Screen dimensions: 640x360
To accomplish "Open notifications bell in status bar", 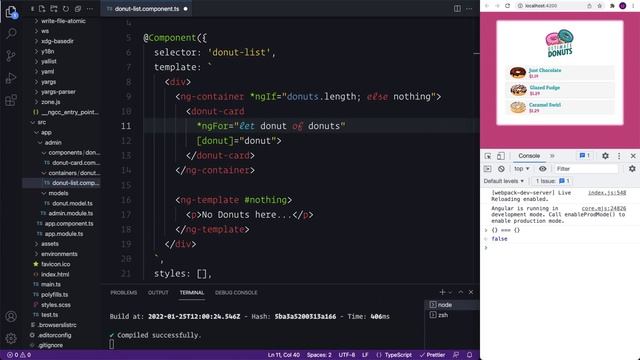I will [469, 355].
